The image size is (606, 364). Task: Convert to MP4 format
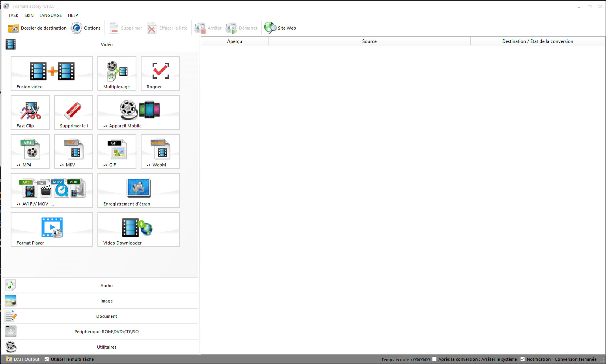click(x=30, y=151)
